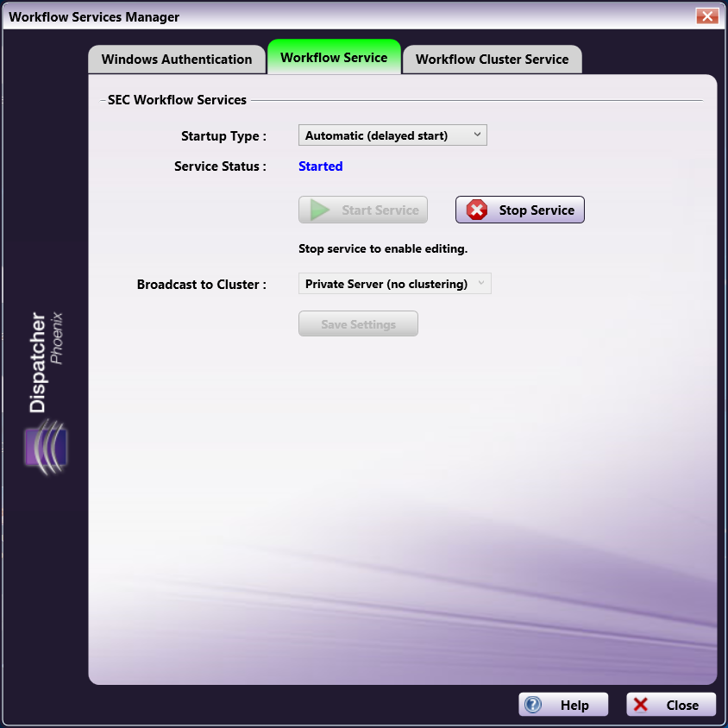Open the Startup Type dropdown

tap(392, 135)
